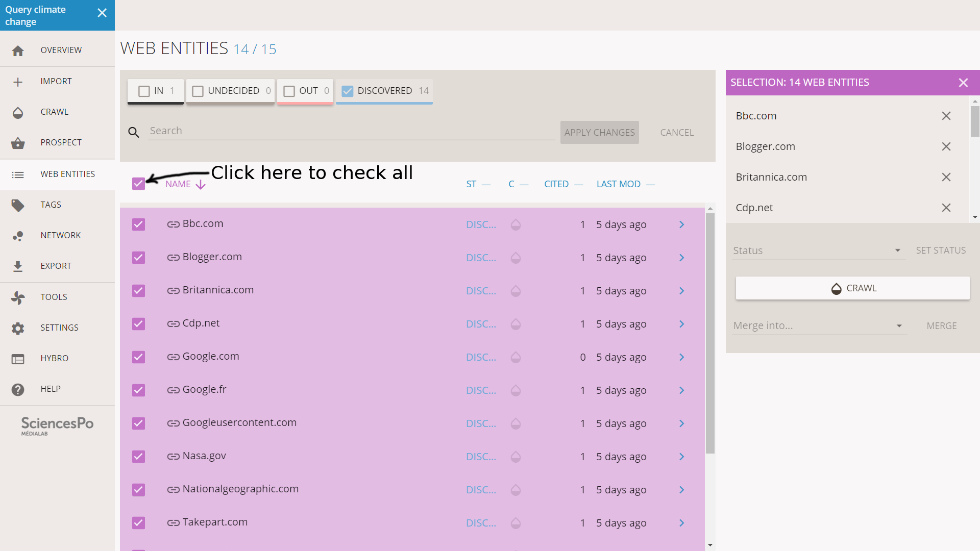Open the Hybro browser icon
The width and height of the screenshot is (980, 551).
click(x=18, y=359)
